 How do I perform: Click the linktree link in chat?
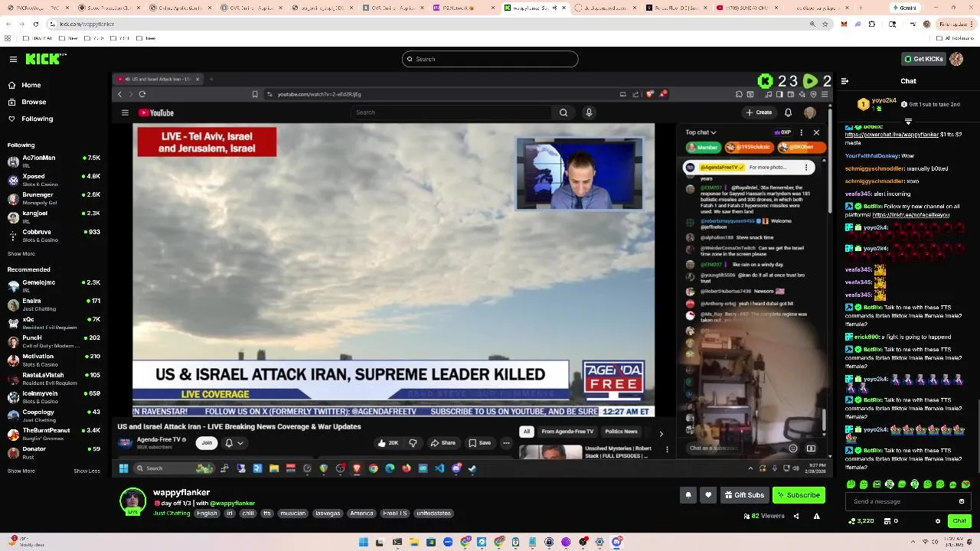point(911,215)
